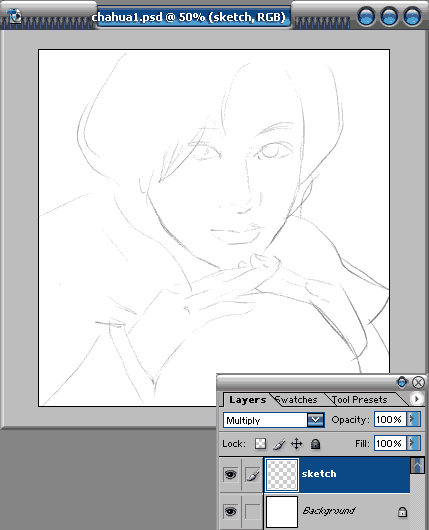Image resolution: width=429 pixels, height=530 pixels.
Task: Hide the sketch layer with the eye icon
Action: click(x=230, y=475)
